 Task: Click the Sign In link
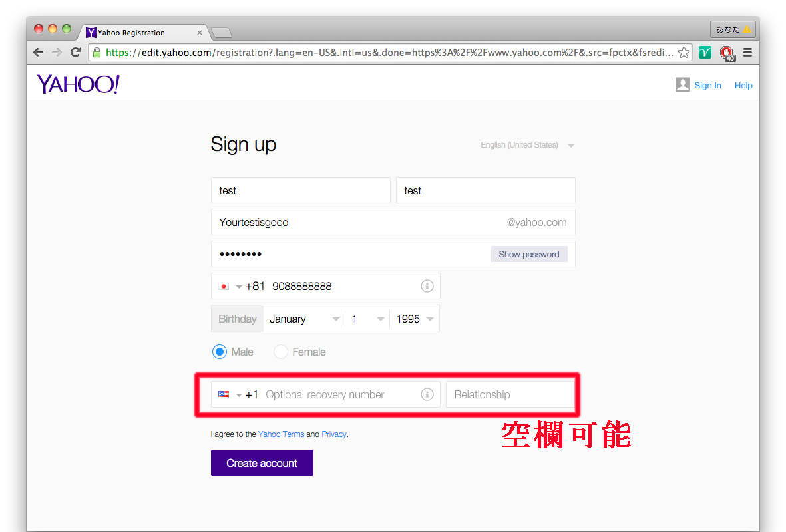(708, 86)
